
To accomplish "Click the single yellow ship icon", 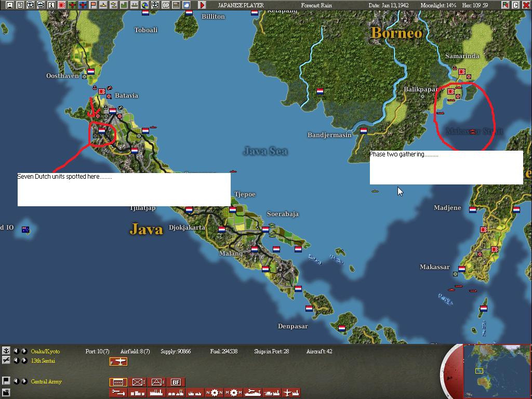I will pyautogui.click(x=103, y=5).
